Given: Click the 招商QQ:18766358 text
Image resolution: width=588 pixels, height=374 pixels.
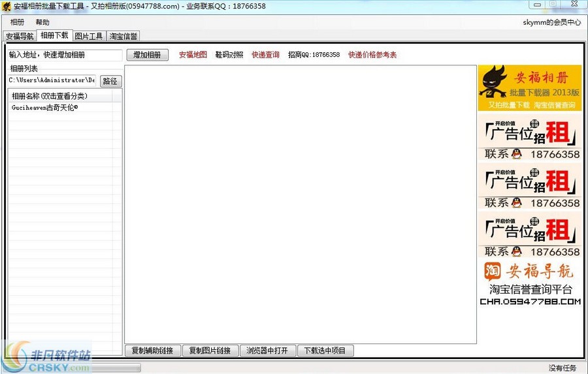Looking at the screenshot, I should (x=314, y=55).
